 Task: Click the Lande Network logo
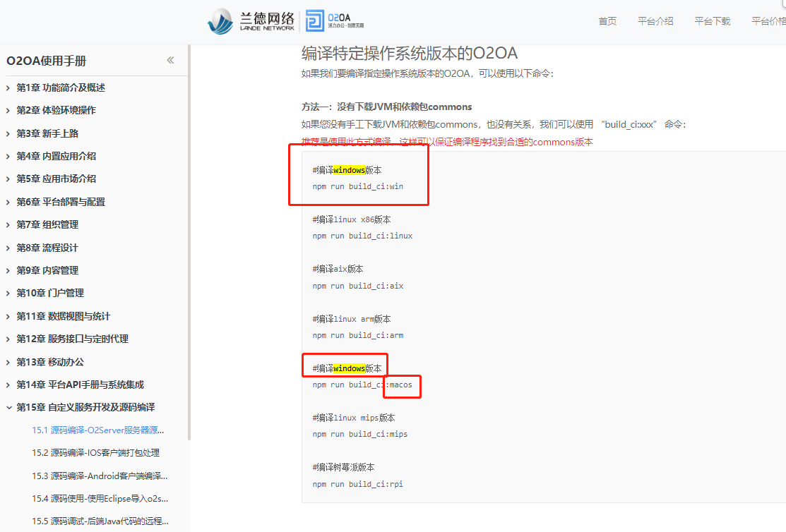click(x=251, y=21)
